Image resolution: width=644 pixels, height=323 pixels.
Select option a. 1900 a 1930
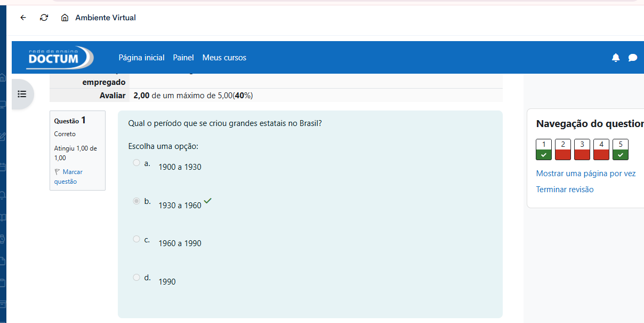pos(136,163)
